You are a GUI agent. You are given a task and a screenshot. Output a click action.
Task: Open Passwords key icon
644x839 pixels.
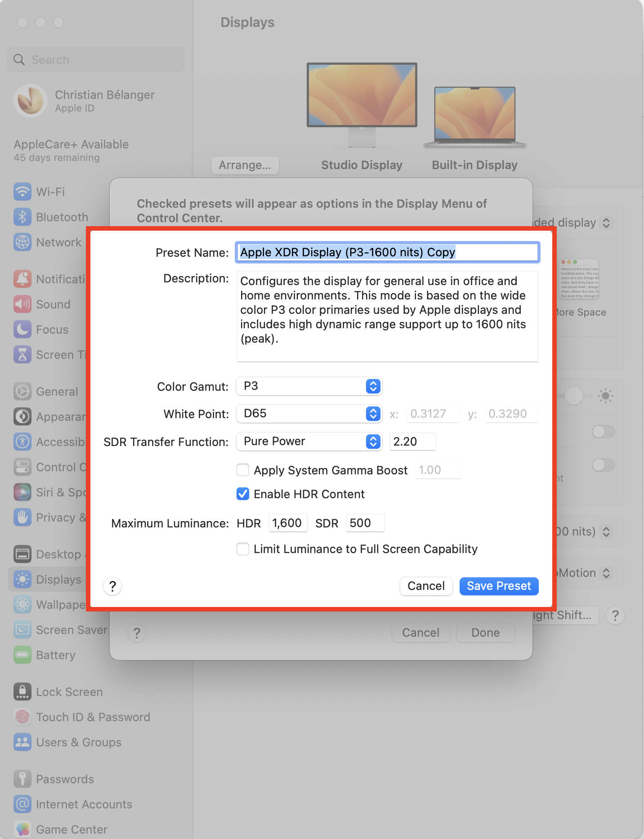coord(22,779)
